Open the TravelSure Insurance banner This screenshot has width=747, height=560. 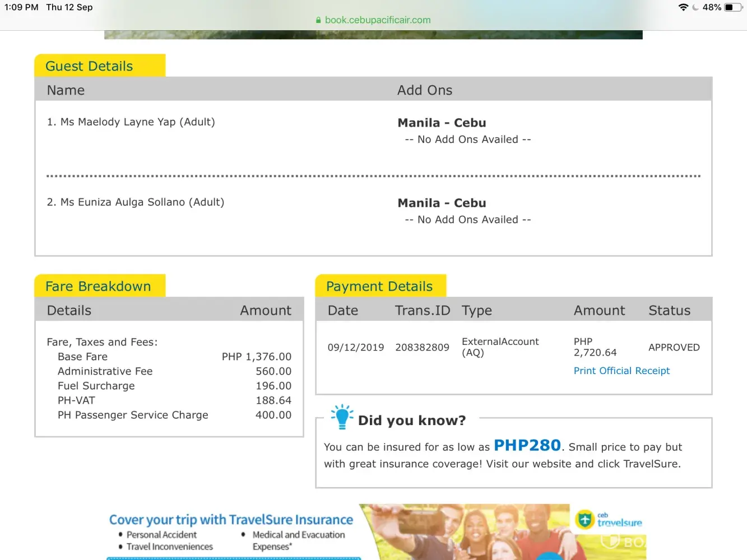point(375,531)
